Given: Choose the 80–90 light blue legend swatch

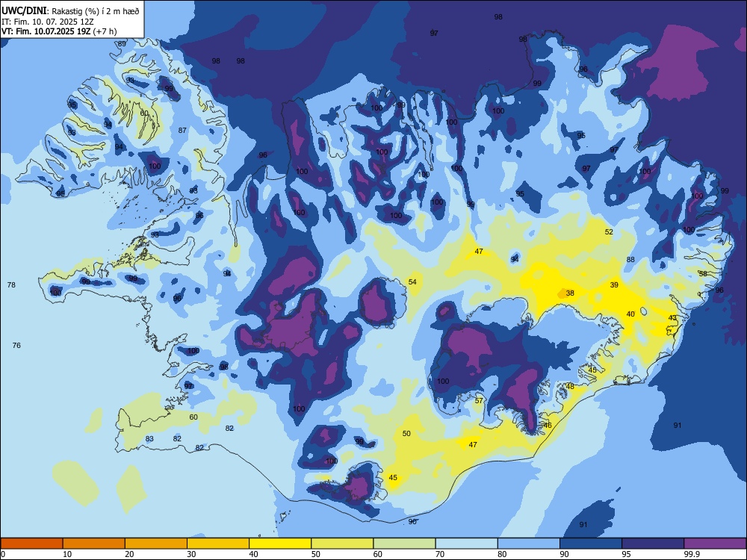Looking at the screenshot, I should coord(528,544).
